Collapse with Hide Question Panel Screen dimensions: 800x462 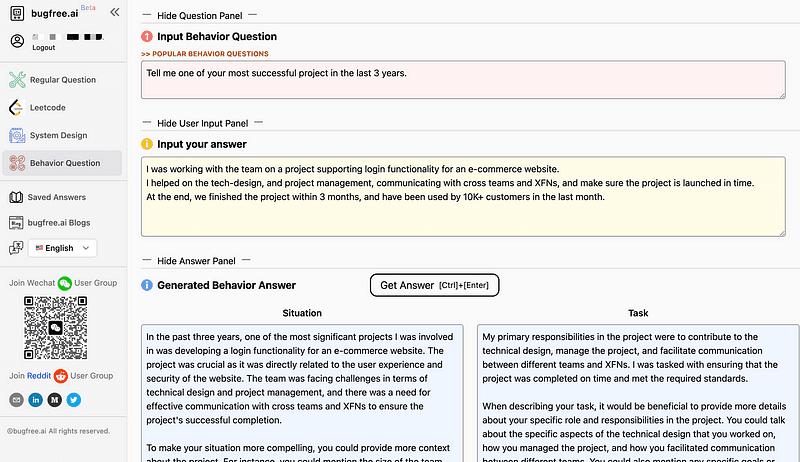(x=199, y=16)
